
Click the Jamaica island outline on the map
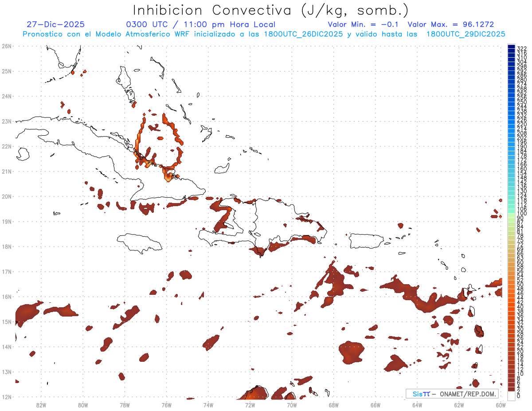click(139, 243)
